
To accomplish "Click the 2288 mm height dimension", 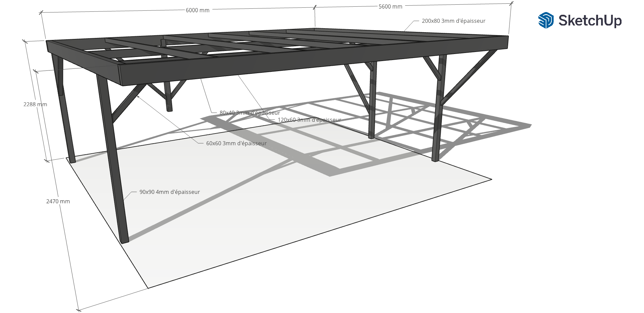I will pyautogui.click(x=35, y=104).
